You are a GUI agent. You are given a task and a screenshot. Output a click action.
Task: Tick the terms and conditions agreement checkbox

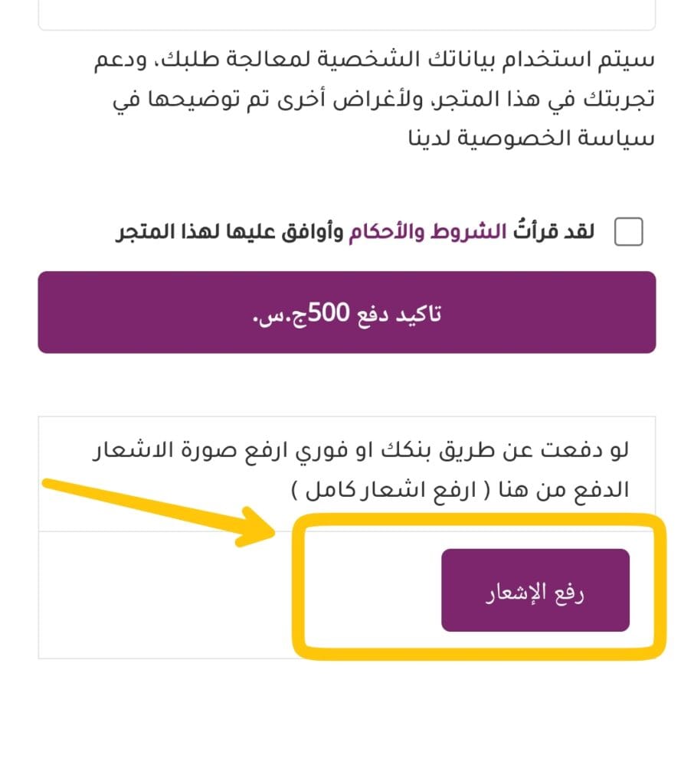[628, 231]
